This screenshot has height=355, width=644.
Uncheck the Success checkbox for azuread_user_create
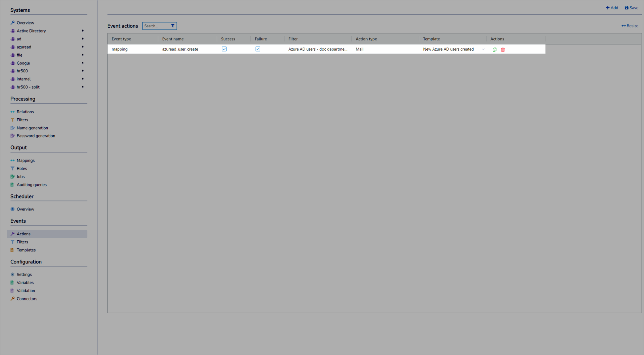tap(224, 49)
